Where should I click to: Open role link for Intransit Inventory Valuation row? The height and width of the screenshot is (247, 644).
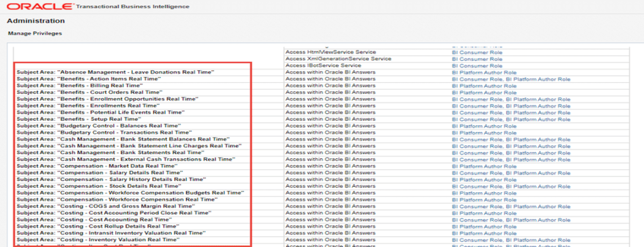pyautogui.click(x=484, y=233)
